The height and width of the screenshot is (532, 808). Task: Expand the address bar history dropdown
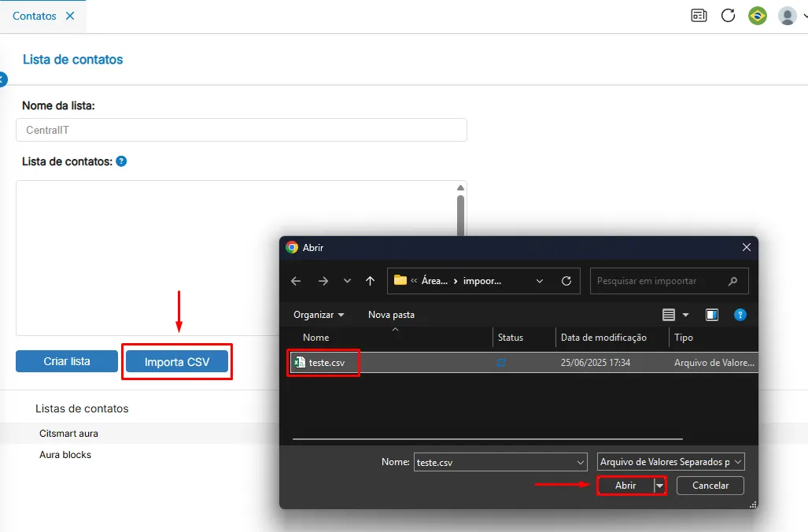coord(540,281)
